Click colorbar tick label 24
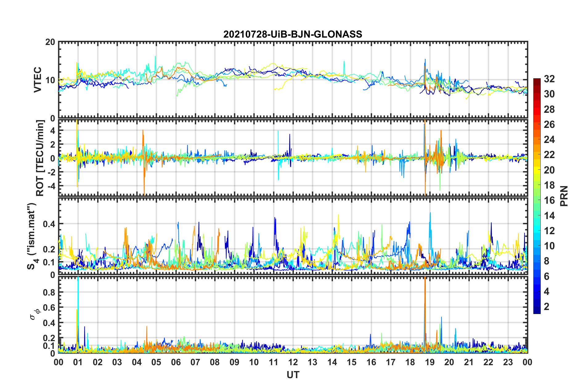Image resolution: width=586 pixels, height=392 pixels. [549, 140]
